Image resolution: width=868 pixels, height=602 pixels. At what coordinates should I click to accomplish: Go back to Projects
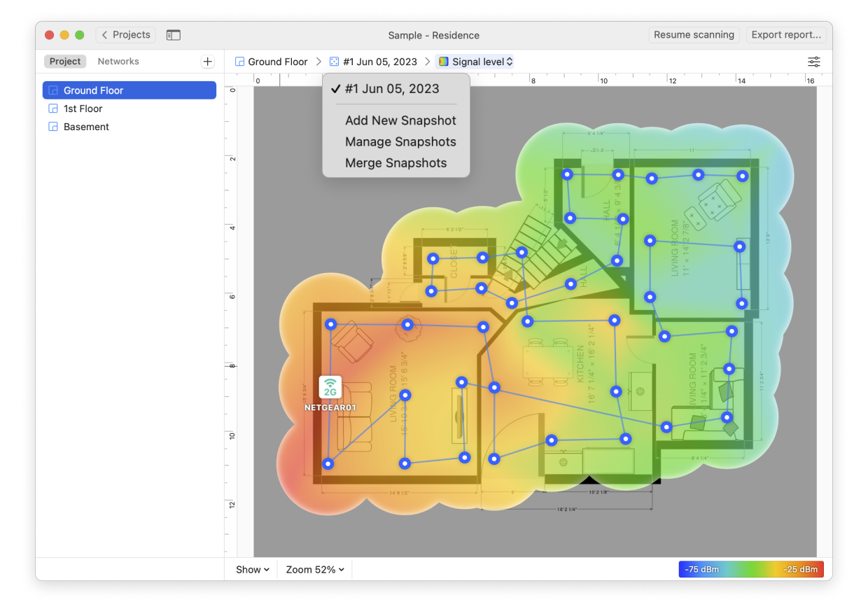125,35
